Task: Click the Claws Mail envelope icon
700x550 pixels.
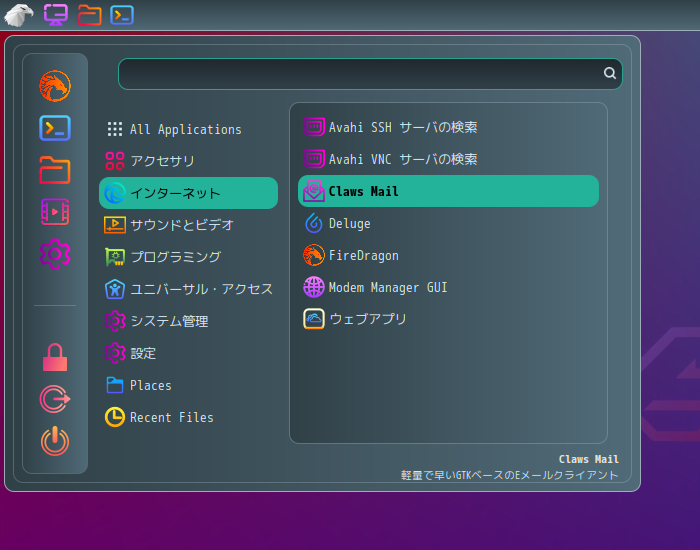Action: pyautogui.click(x=314, y=191)
